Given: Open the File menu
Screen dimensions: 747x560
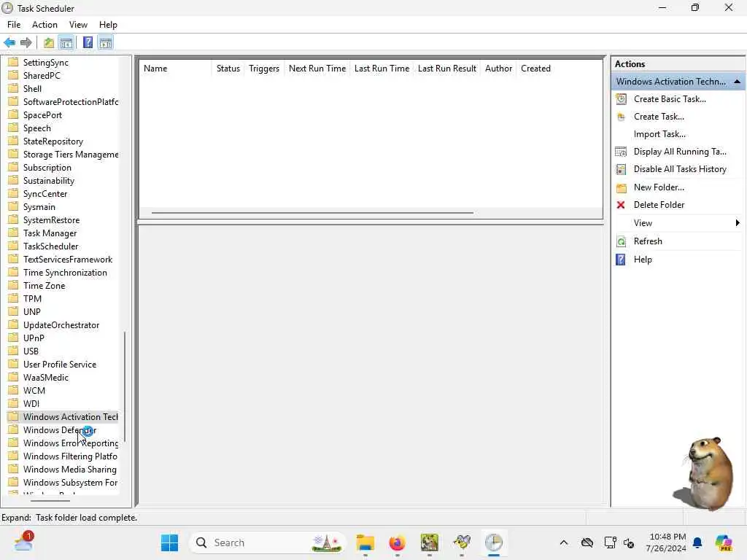Looking at the screenshot, I should [x=14, y=25].
